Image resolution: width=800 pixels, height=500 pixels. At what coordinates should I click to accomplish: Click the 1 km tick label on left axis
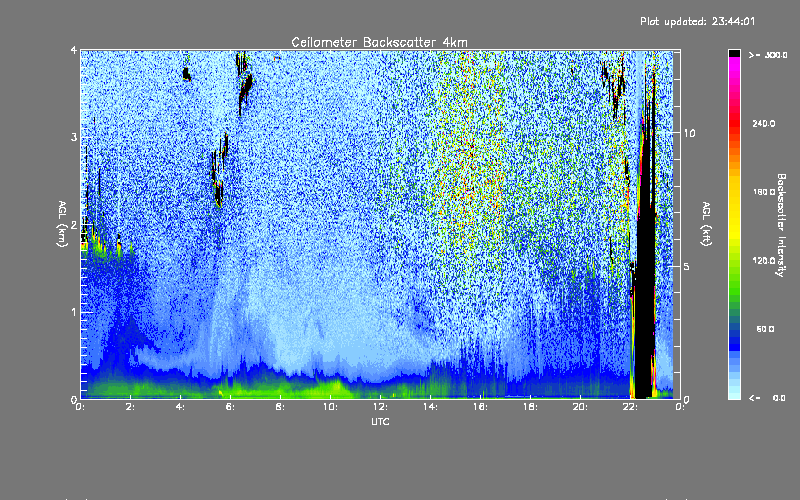click(74, 312)
